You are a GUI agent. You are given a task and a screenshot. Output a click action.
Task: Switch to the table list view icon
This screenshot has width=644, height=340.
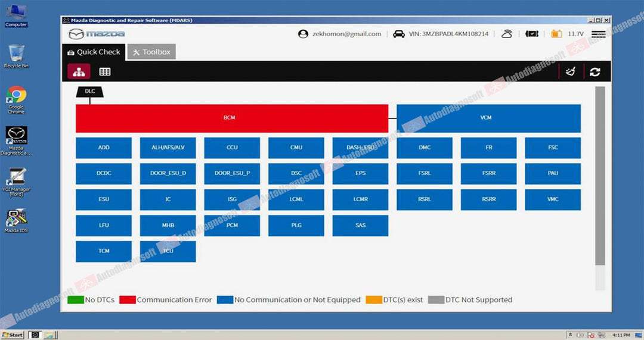(x=105, y=72)
